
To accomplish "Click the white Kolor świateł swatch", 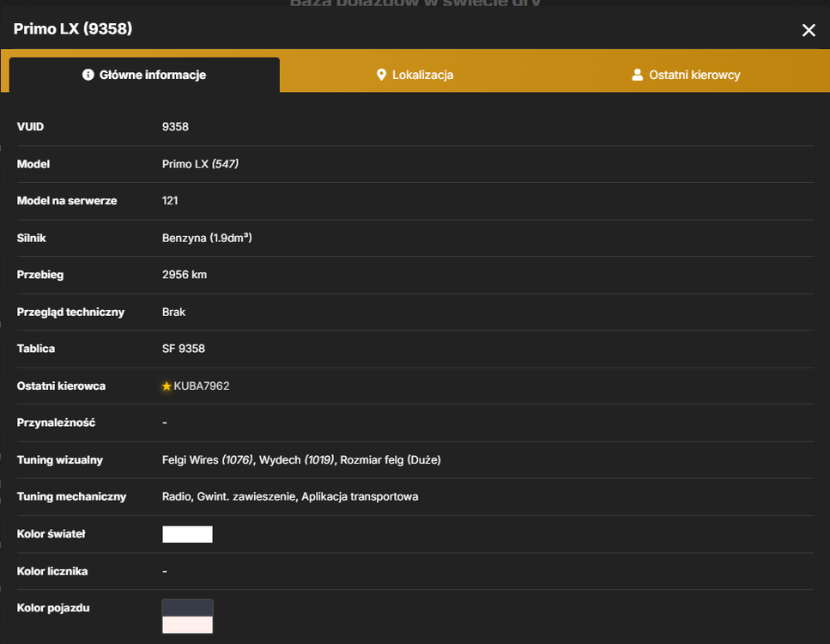I will click(x=187, y=534).
